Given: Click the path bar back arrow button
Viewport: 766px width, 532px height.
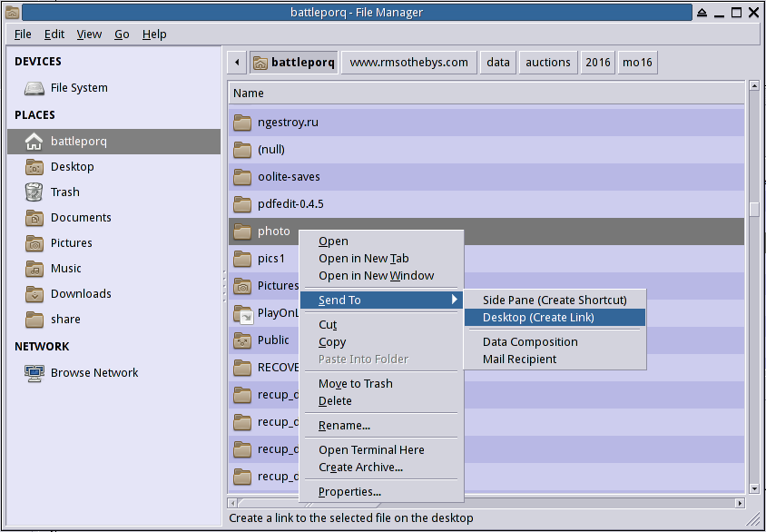Looking at the screenshot, I should [237, 63].
